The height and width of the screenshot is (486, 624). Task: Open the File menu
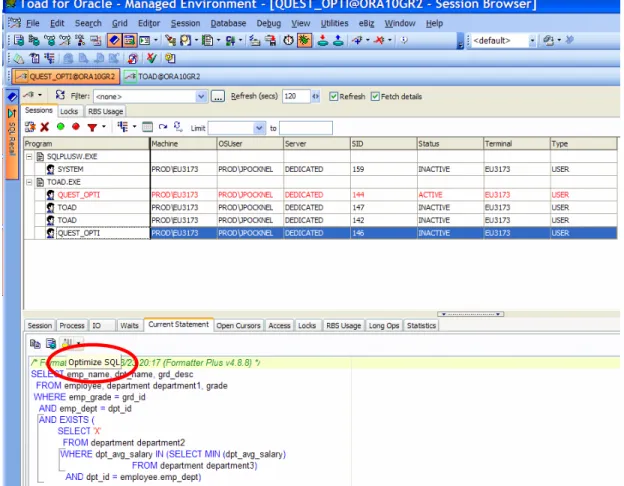pyautogui.click(x=33, y=23)
